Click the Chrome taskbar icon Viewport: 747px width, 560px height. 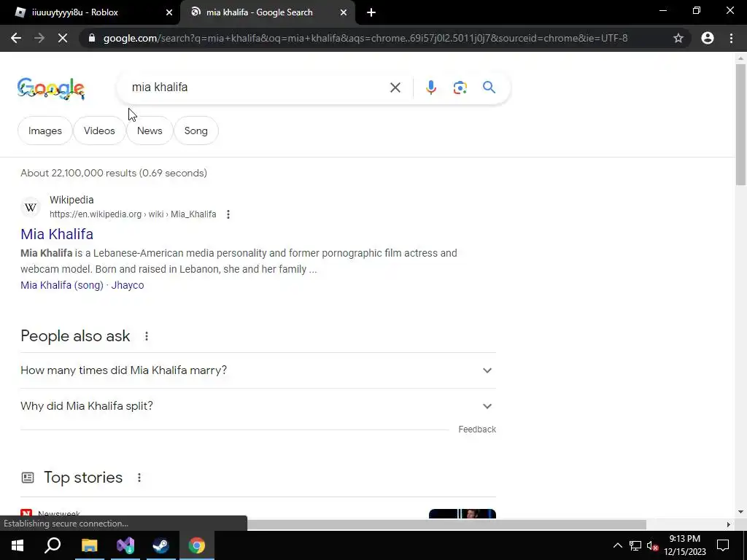(197, 545)
